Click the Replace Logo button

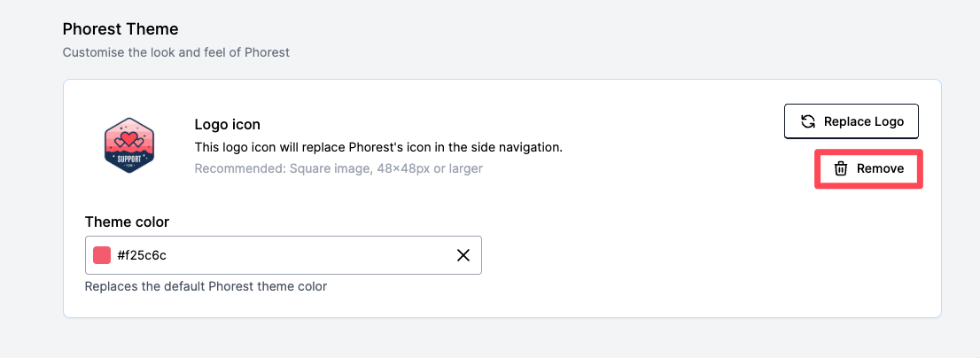[x=852, y=121]
